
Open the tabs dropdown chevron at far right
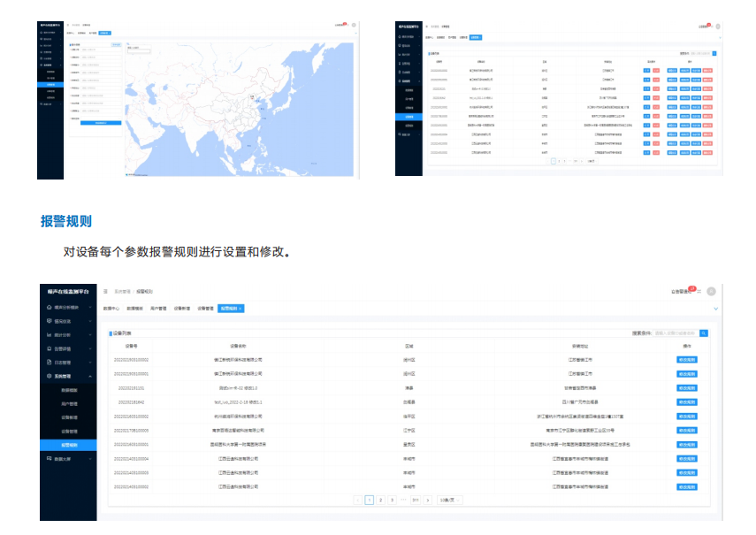pyautogui.click(x=716, y=309)
